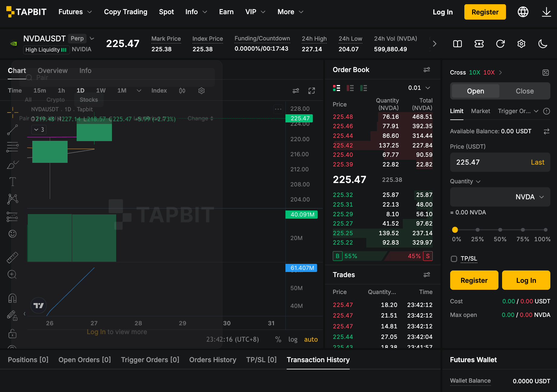Toggle the magnet snap mode
557x392 pixels.
tap(12, 298)
